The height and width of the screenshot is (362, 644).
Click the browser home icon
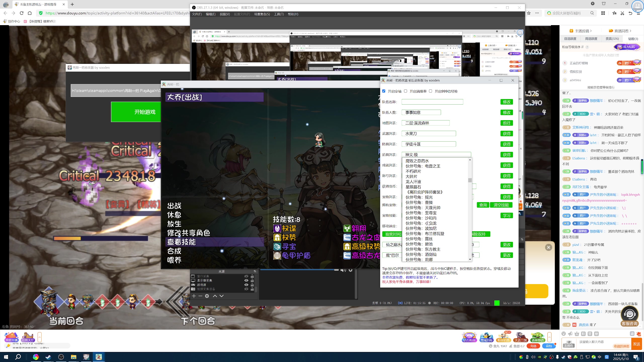(x=30, y=13)
